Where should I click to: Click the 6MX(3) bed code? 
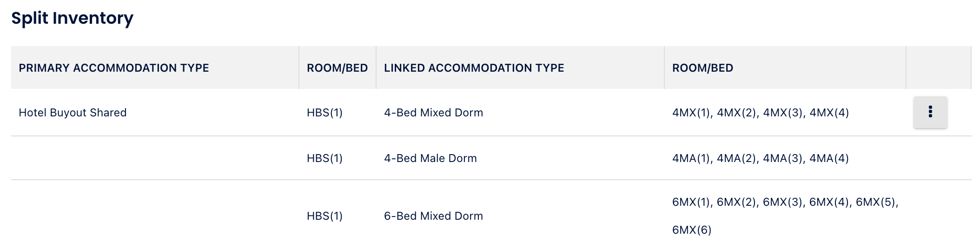coord(783,202)
